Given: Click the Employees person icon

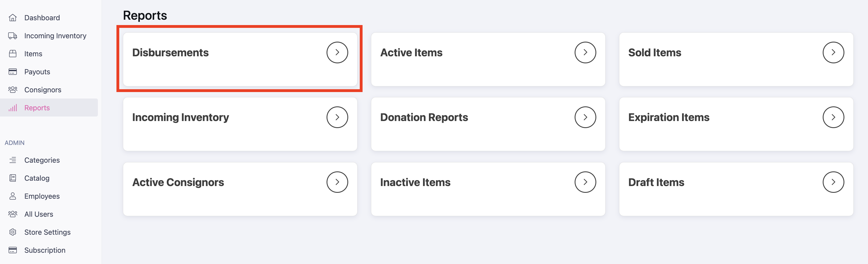Looking at the screenshot, I should coord(13,196).
